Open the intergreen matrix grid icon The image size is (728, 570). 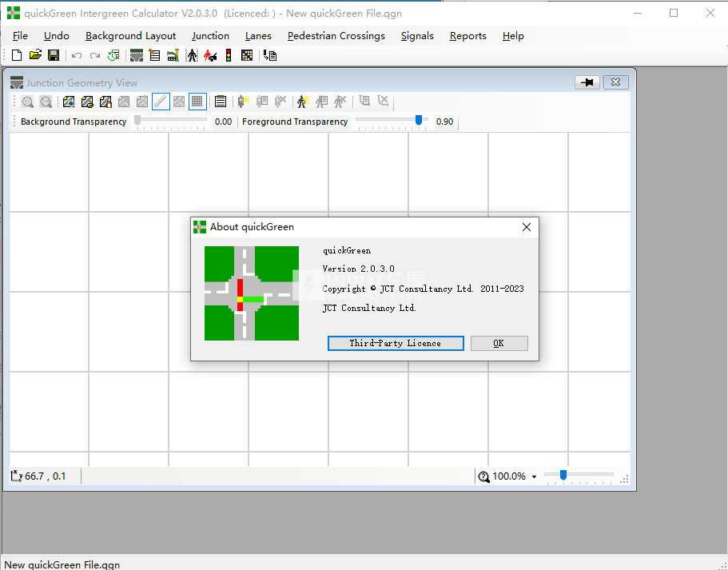coord(247,56)
